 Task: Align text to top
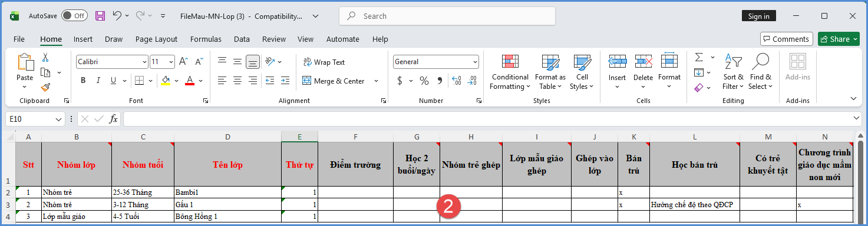click(222, 61)
